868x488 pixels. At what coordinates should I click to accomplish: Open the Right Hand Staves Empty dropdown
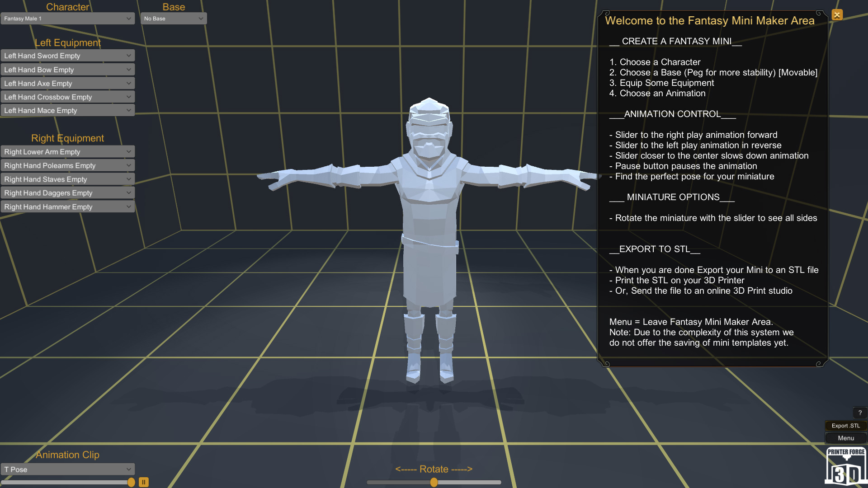point(68,179)
